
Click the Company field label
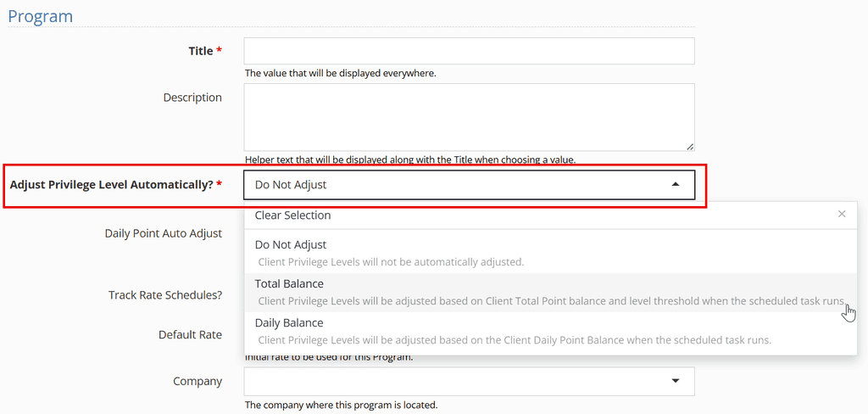198,381
